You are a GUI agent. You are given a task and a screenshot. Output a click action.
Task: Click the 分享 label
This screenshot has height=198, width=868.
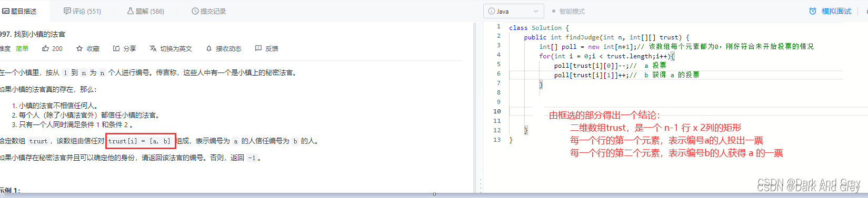129,48
